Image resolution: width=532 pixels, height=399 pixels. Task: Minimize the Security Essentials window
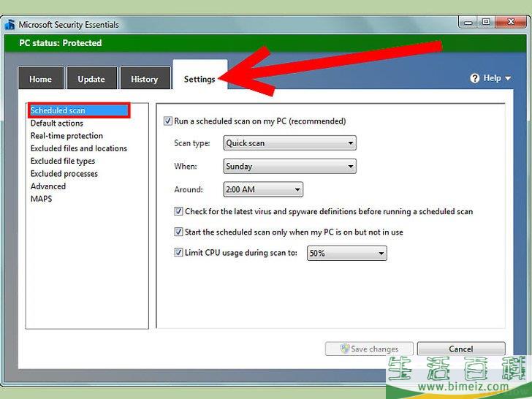pos(468,22)
